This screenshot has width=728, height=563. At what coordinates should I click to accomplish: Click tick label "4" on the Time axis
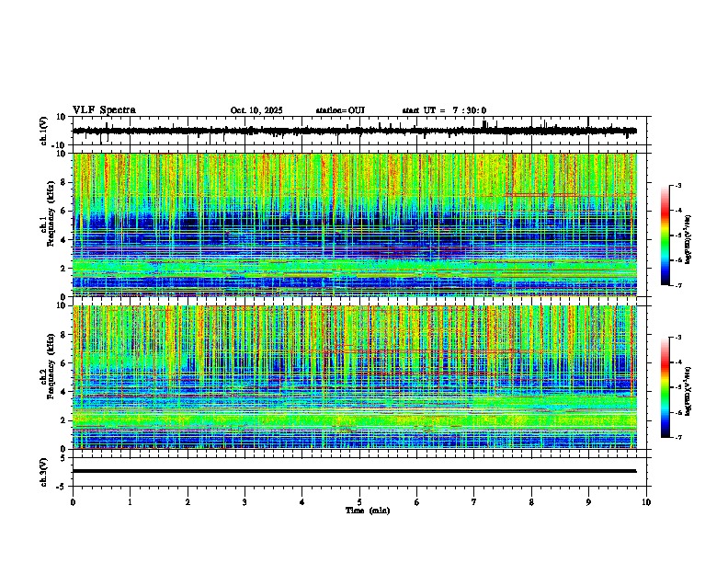pos(302,502)
